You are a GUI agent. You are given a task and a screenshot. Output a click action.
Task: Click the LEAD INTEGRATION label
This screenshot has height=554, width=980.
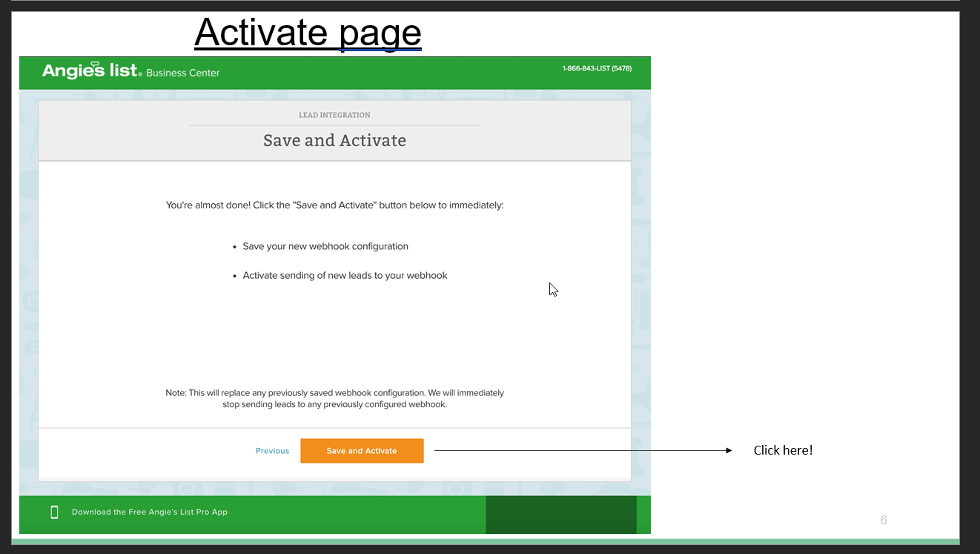(334, 115)
